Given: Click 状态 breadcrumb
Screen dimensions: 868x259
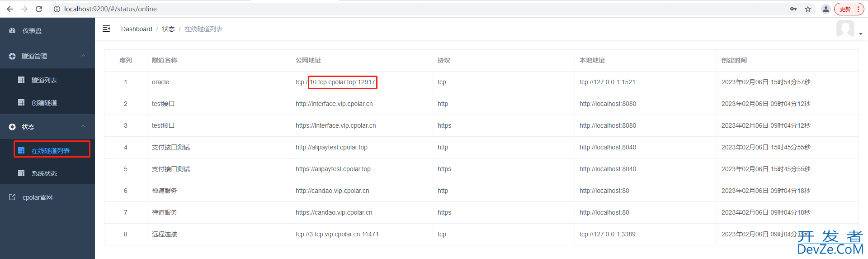Looking at the screenshot, I should [168, 29].
